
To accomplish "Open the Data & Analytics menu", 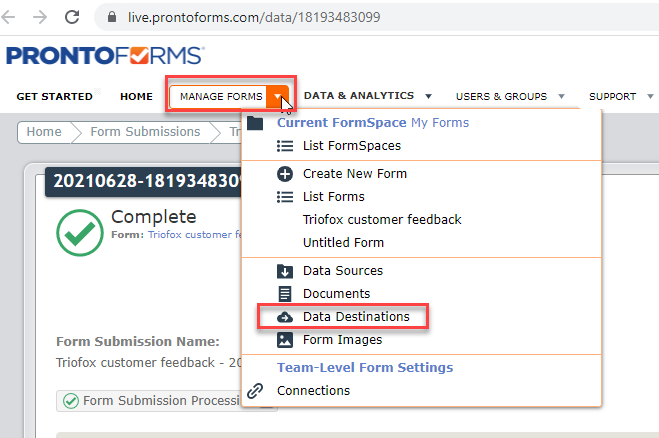I will point(359,96).
